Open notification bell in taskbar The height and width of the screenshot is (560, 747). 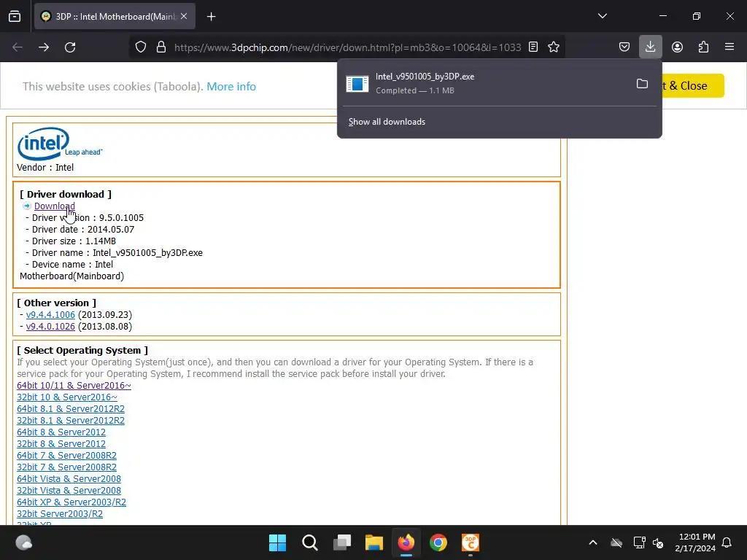click(727, 542)
